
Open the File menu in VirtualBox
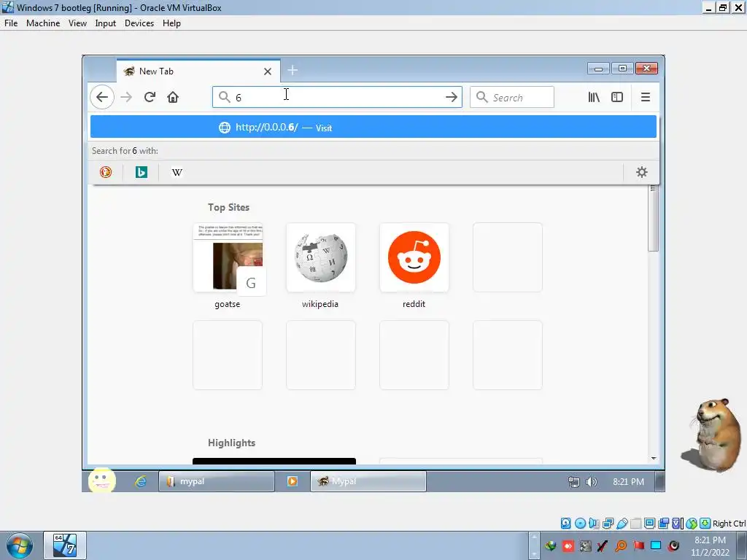(11, 23)
